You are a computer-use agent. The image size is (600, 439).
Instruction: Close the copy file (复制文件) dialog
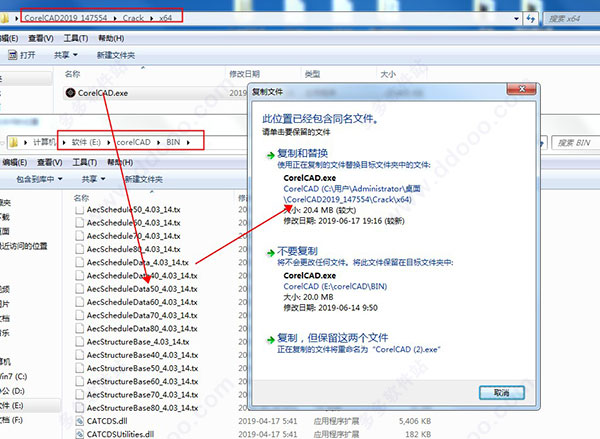pyautogui.click(x=522, y=89)
